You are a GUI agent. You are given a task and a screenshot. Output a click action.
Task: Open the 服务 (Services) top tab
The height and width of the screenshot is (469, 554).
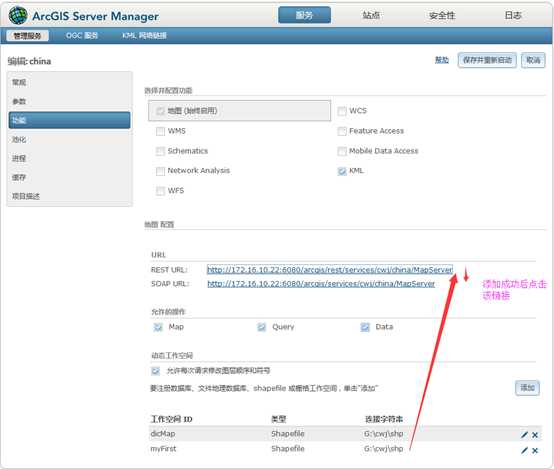305,15
